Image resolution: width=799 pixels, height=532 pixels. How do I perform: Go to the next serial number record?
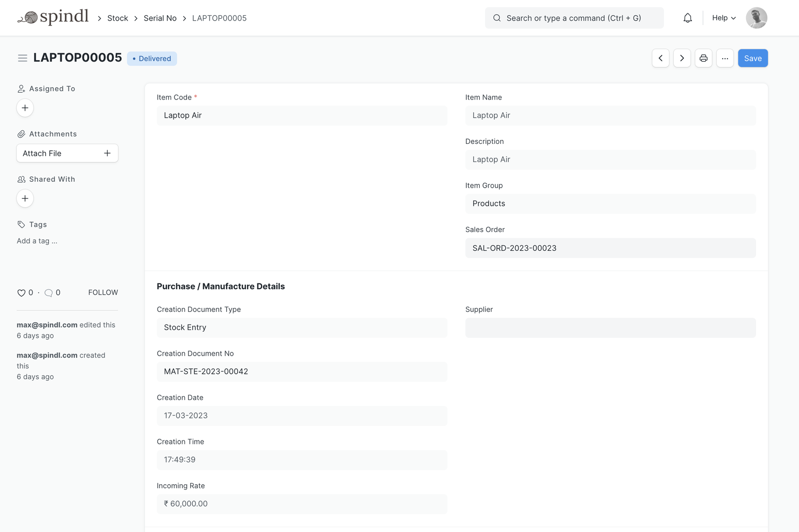pyautogui.click(x=682, y=58)
